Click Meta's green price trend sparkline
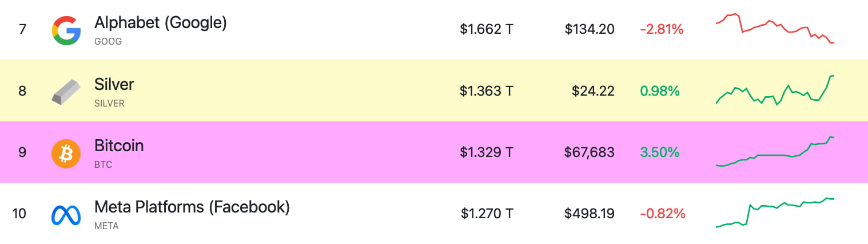The width and height of the screenshot is (868, 244). click(x=775, y=212)
